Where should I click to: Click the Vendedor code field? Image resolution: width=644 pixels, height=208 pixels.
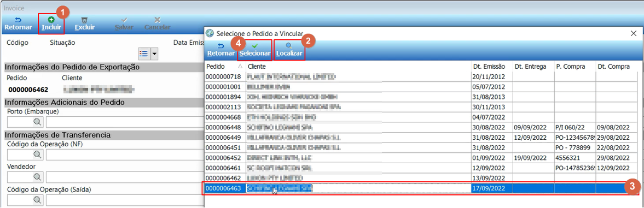tap(20, 177)
